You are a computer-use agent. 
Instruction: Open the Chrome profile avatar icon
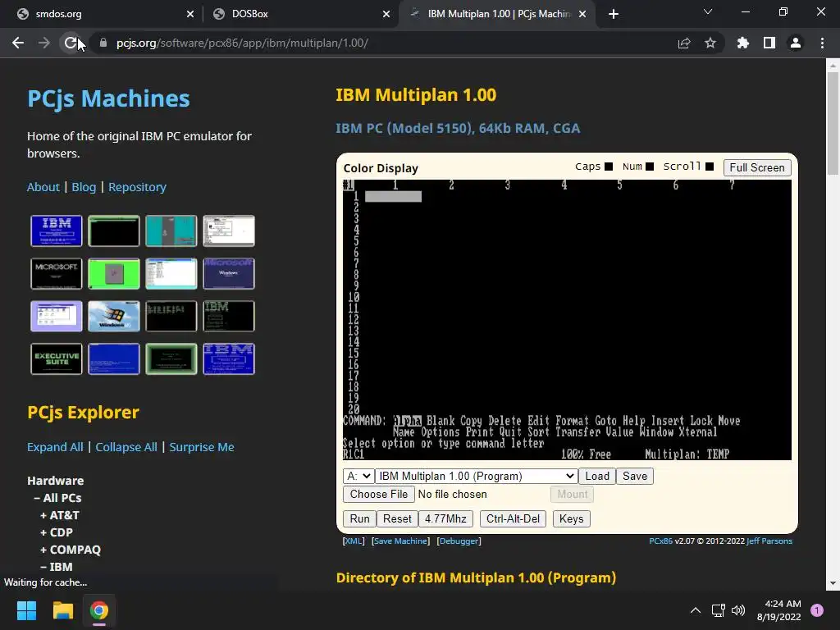pyautogui.click(x=796, y=43)
